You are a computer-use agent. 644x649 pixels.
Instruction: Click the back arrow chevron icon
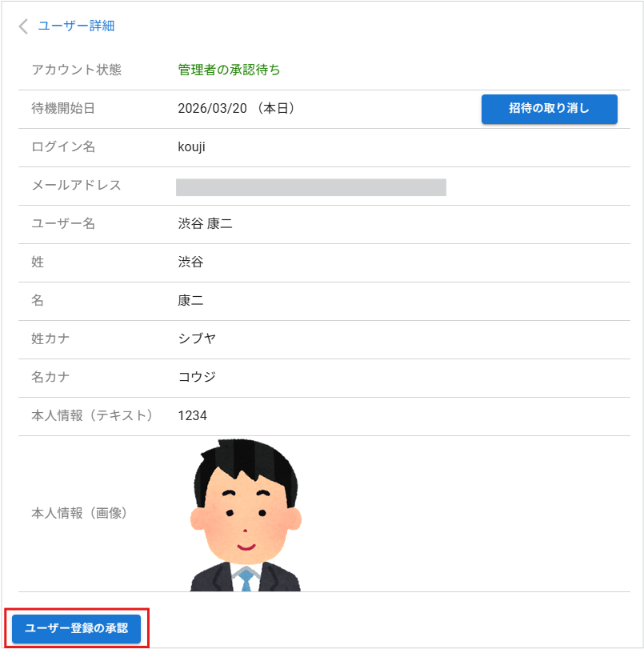pos(22,26)
